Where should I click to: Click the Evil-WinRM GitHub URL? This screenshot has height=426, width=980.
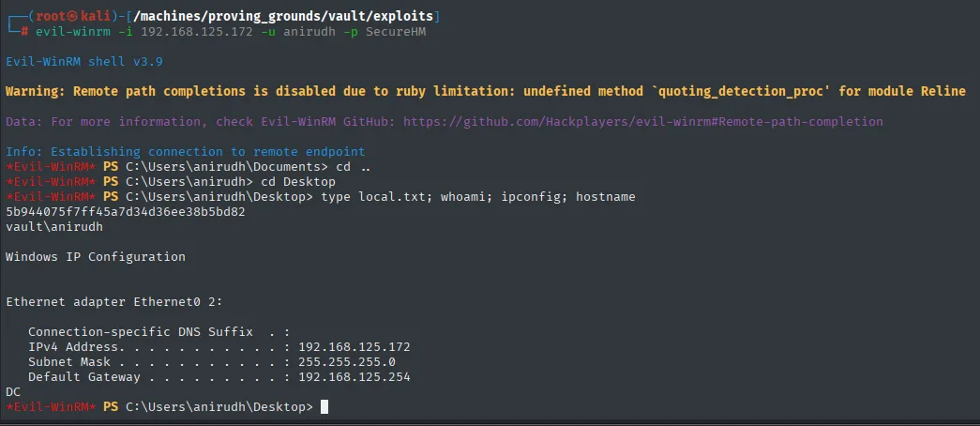tap(643, 121)
